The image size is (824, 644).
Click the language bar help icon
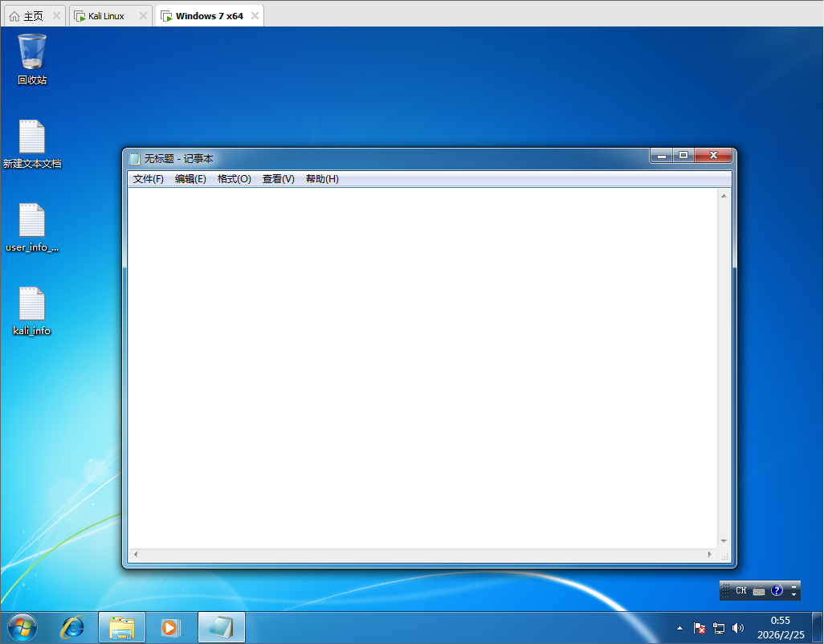click(x=777, y=590)
